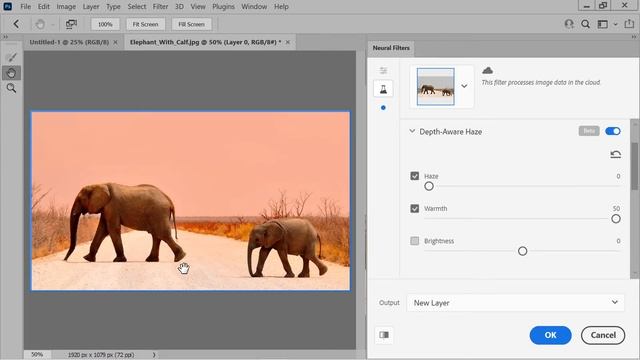Click the Fill Screen button
The width and height of the screenshot is (640, 360).
pos(191,24)
